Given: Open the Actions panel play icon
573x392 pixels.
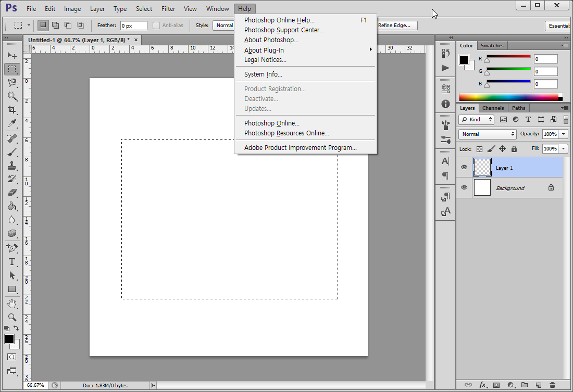Looking at the screenshot, I should pos(445,68).
